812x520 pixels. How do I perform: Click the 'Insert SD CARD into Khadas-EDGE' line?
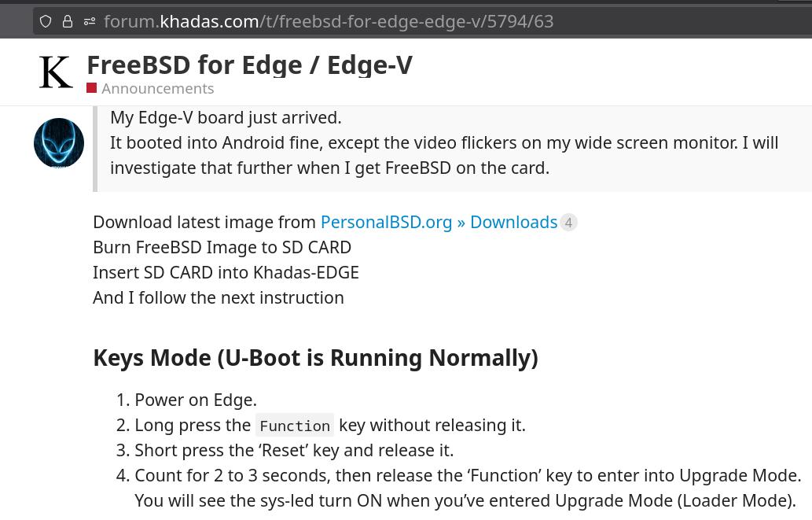(x=226, y=273)
